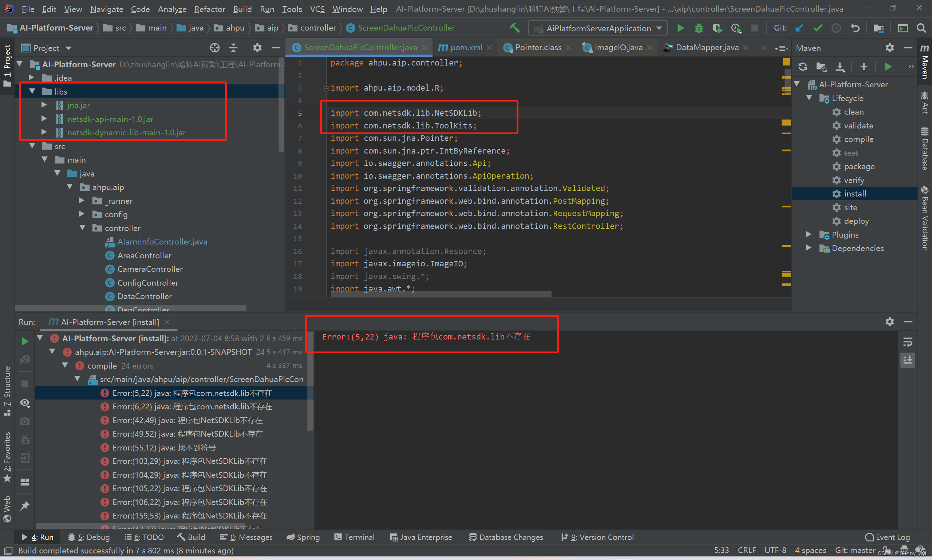932x560 pixels.
Task: Open Database Changes tool window
Action: click(506, 537)
